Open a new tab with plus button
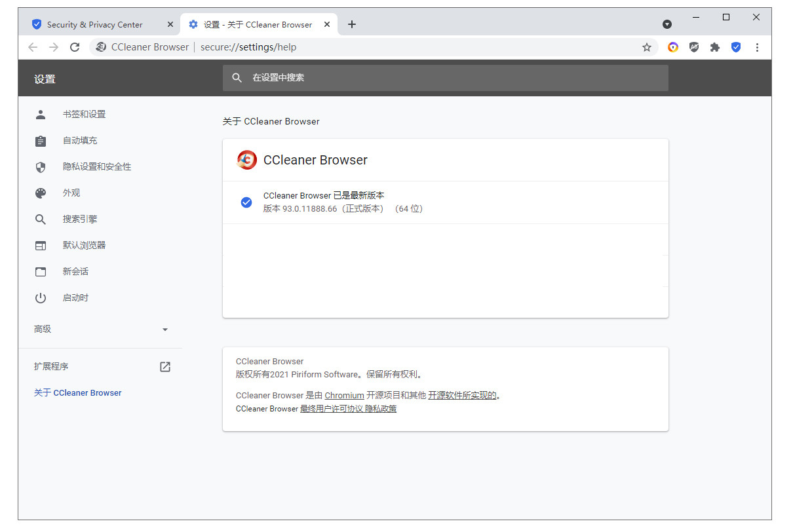793x532 pixels. tap(352, 24)
